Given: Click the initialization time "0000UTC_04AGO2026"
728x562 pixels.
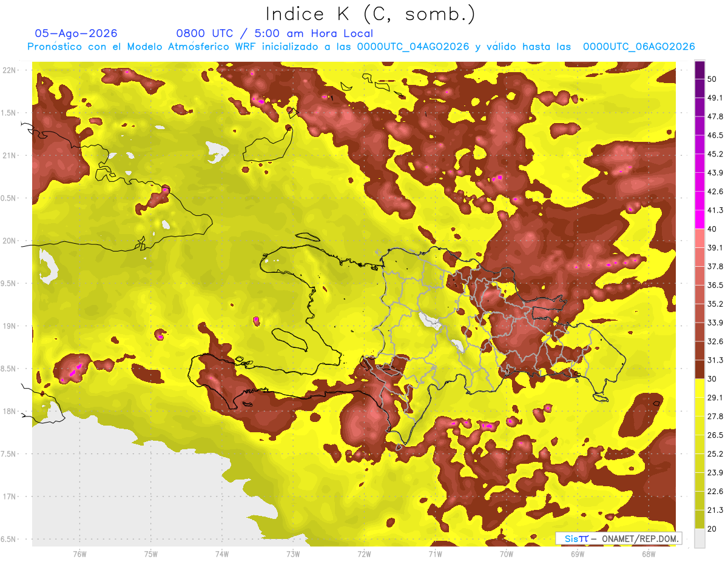Looking at the screenshot, I should (x=414, y=47).
